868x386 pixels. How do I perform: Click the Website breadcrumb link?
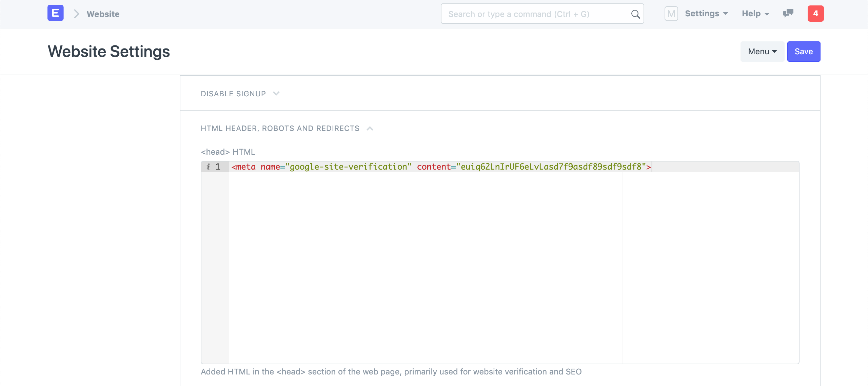click(x=102, y=14)
